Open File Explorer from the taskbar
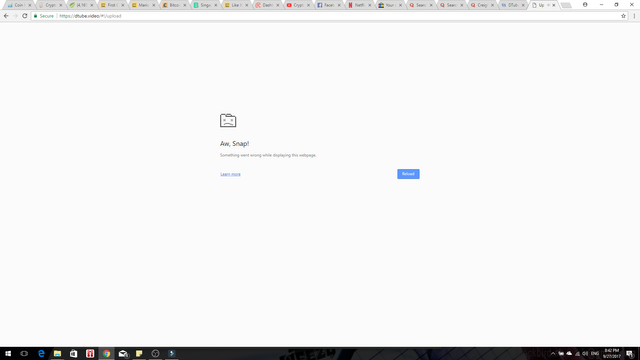This screenshot has width=640, height=360. tap(57, 353)
